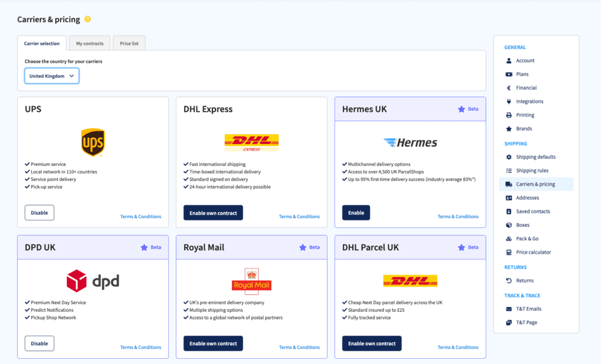The height and width of the screenshot is (364, 601).
Task: Disable the UPS carrier
Action: [39, 212]
